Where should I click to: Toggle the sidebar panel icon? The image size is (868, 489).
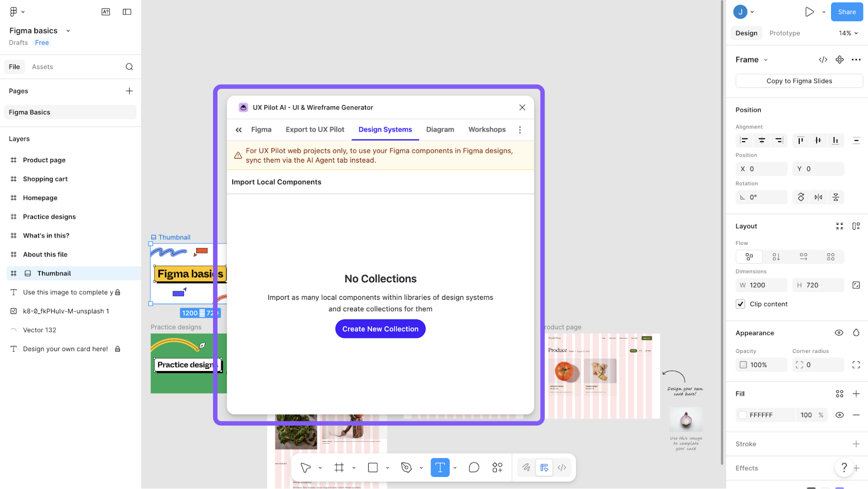(127, 12)
